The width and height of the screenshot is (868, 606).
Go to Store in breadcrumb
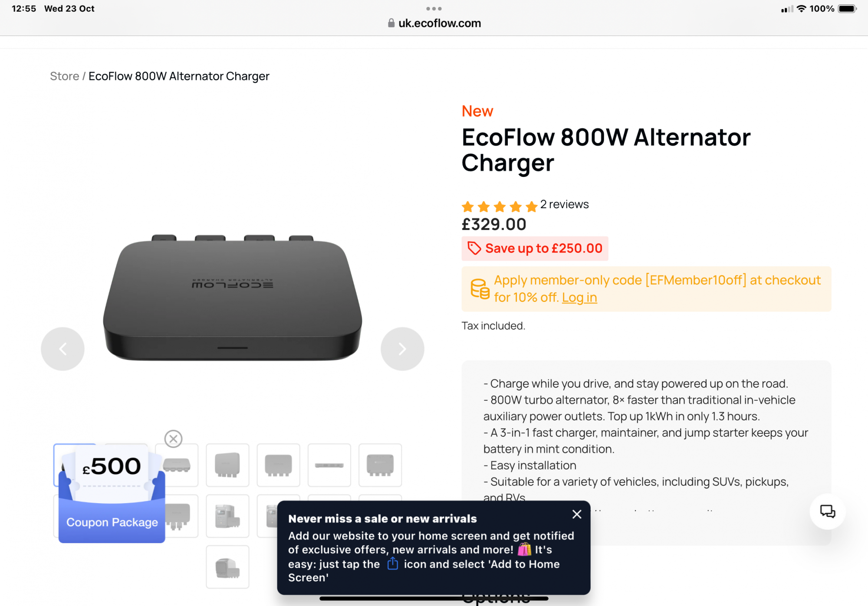[x=64, y=76]
